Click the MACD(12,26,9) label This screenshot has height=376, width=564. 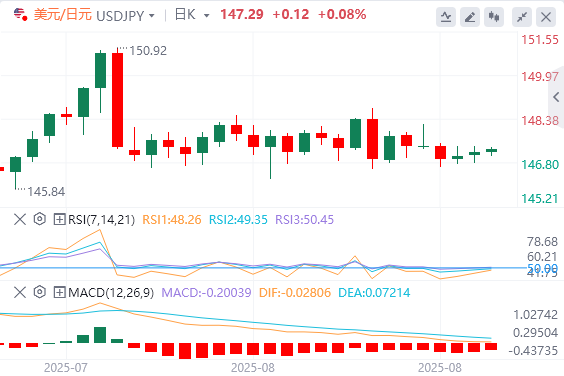(x=111, y=293)
